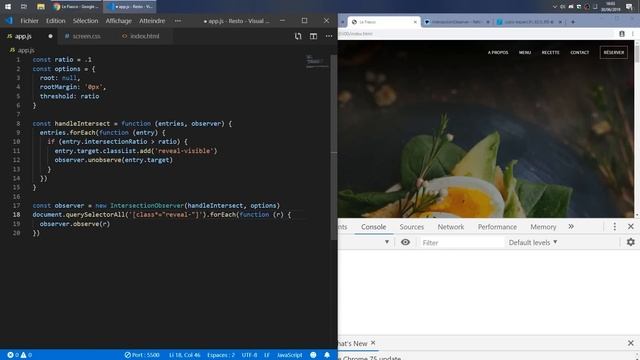The width and height of the screenshot is (640, 360).
Task: Select the Console DevTools tab
Action: (x=373, y=227)
